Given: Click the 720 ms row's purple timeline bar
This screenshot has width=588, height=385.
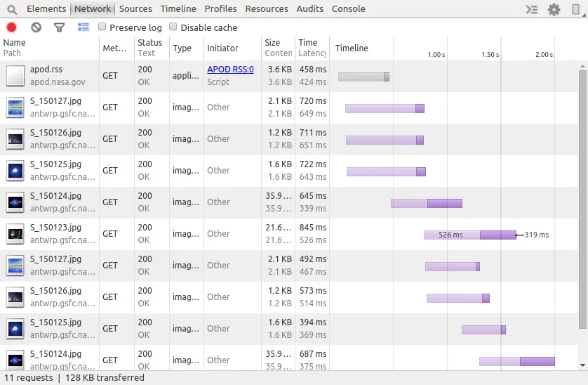Looking at the screenshot, I should tap(385, 109).
